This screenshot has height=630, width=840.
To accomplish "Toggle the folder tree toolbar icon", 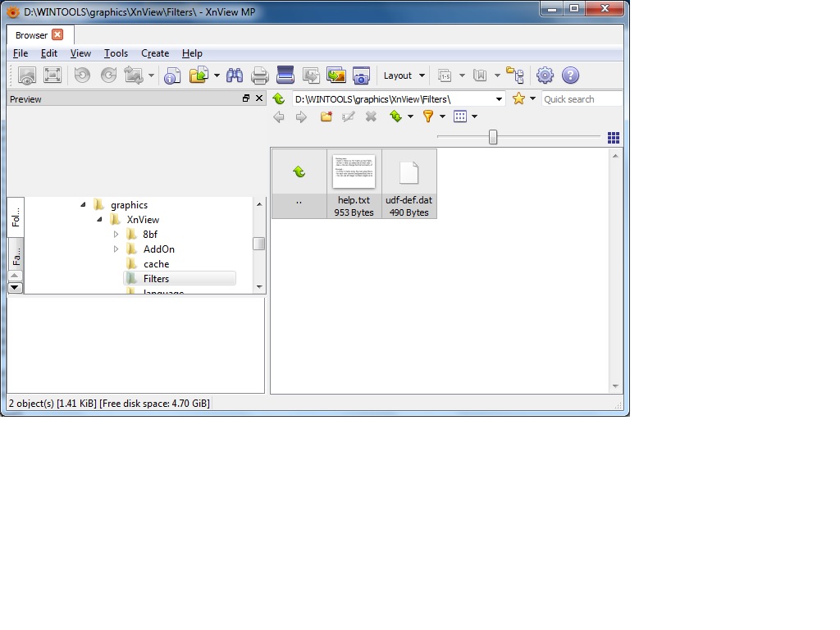I will click(515, 75).
